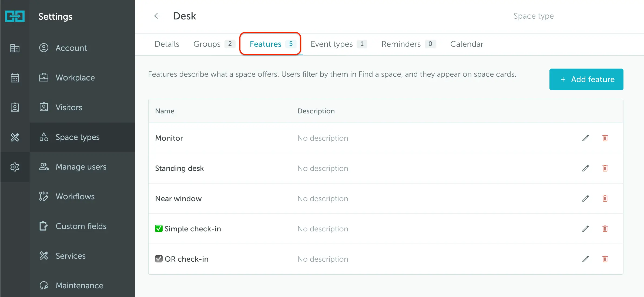Open Visitors settings in the sidebar
Viewport: 644px width, 297px height.
coord(82,107)
